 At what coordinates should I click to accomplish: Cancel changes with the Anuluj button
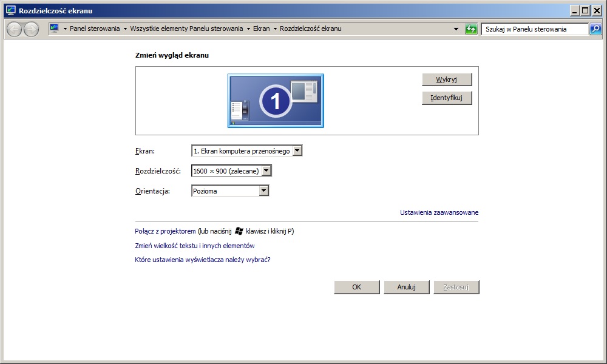point(406,287)
